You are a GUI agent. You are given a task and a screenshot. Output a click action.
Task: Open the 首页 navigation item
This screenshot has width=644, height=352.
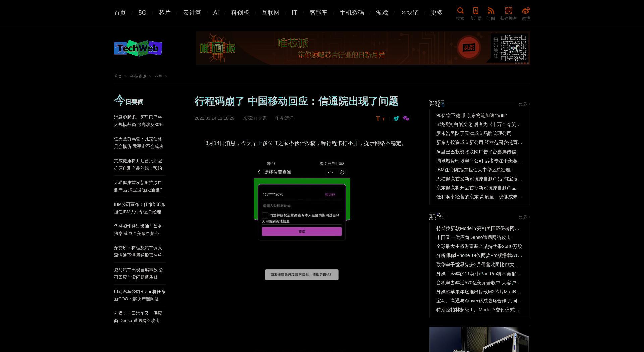tap(120, 13)
